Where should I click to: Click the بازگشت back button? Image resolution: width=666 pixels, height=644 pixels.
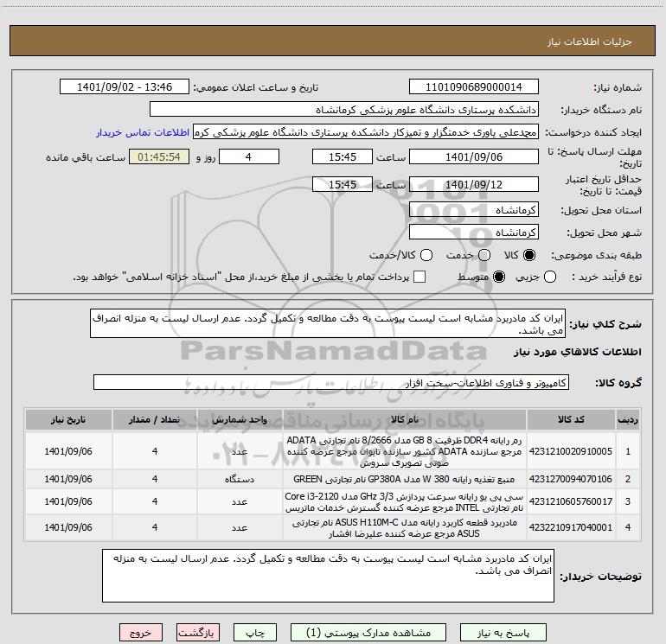197,633
